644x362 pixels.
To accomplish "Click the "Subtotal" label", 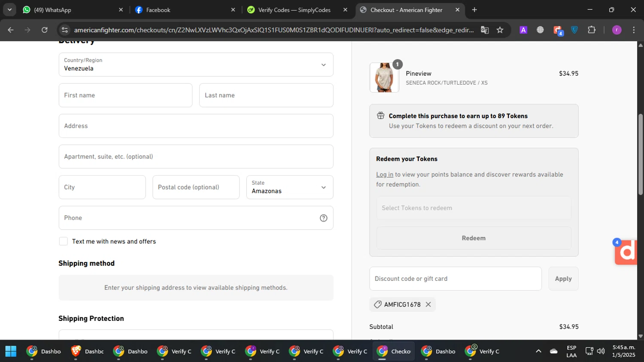I will (x=381, y=327).
